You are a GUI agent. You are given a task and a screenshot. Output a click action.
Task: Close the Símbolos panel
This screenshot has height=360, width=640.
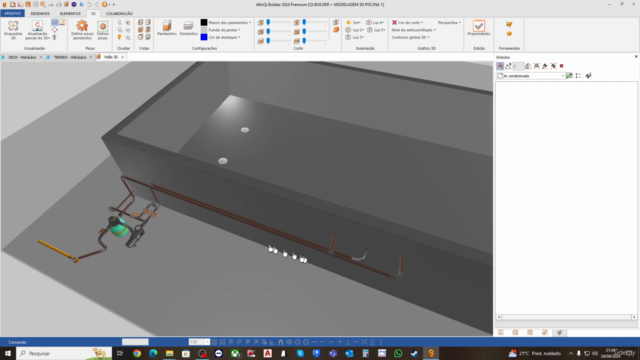pos(636,57)
